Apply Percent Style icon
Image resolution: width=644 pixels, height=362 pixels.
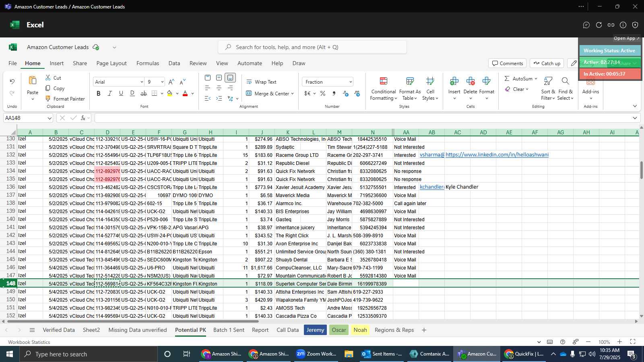point(322,93)
